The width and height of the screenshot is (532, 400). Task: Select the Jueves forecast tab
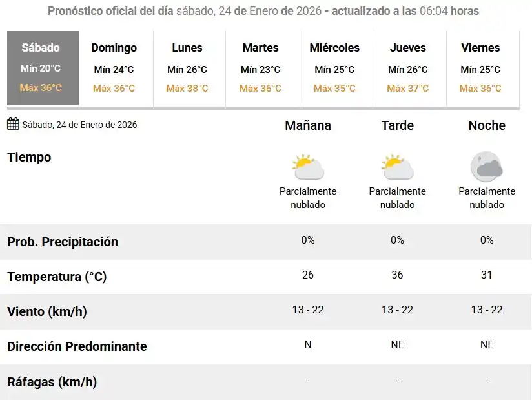click(x=408, y=68)
